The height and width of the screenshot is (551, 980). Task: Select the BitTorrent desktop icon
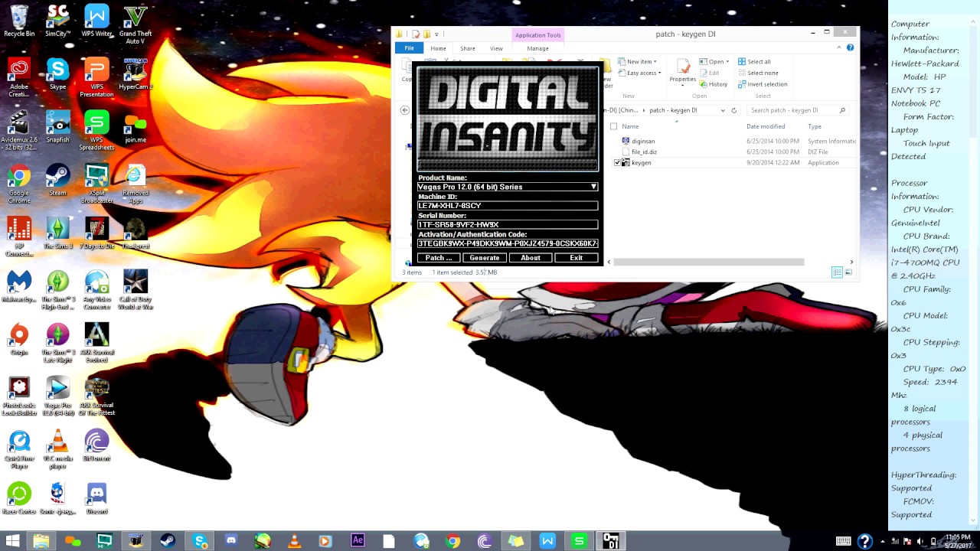[96, 445]
